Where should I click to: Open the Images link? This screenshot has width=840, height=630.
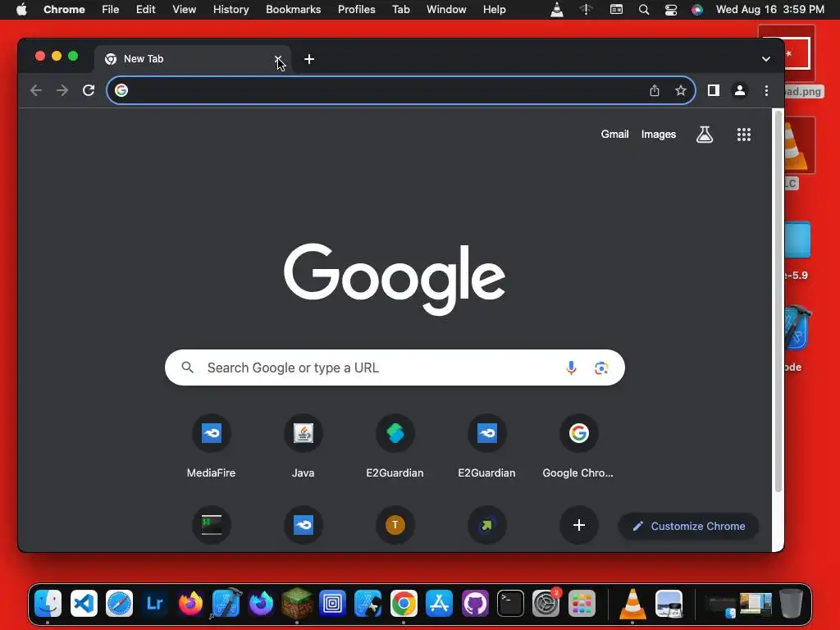click(659, 135)
